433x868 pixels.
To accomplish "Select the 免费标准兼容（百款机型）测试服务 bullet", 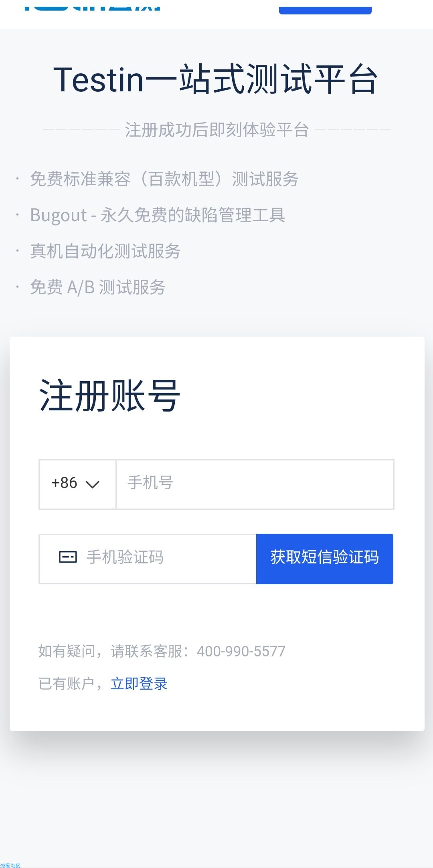I will tap(164, 179).
